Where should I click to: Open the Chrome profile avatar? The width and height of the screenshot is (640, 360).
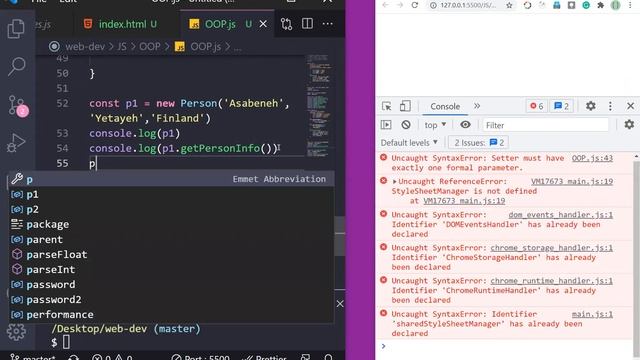pyautogui.click(x=616, y=5)
